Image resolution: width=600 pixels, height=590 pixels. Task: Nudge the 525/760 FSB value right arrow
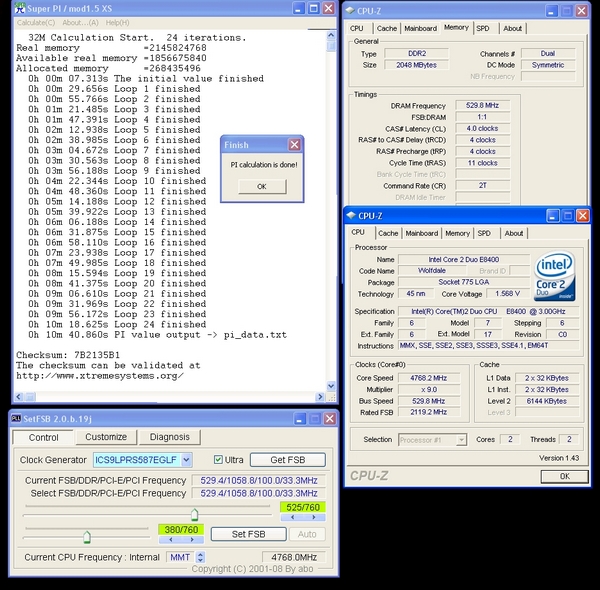click(314, 517)
